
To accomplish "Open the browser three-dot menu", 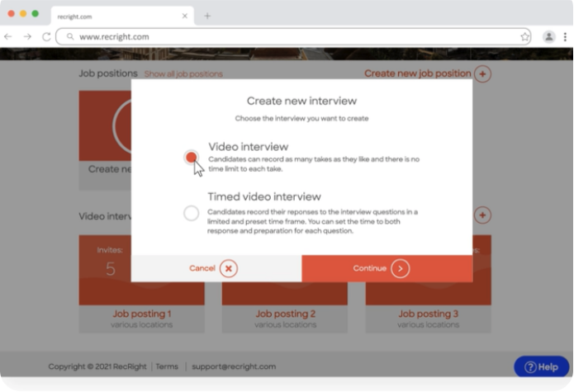I will (x=565, y=36).
